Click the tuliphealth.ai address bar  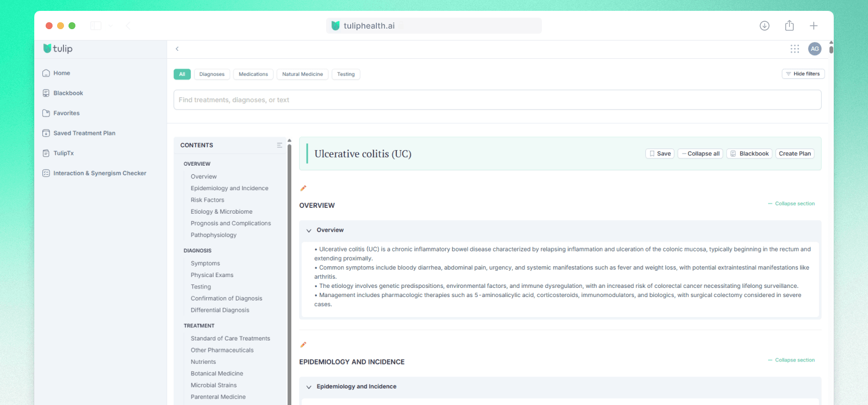(x=434, y=26)
